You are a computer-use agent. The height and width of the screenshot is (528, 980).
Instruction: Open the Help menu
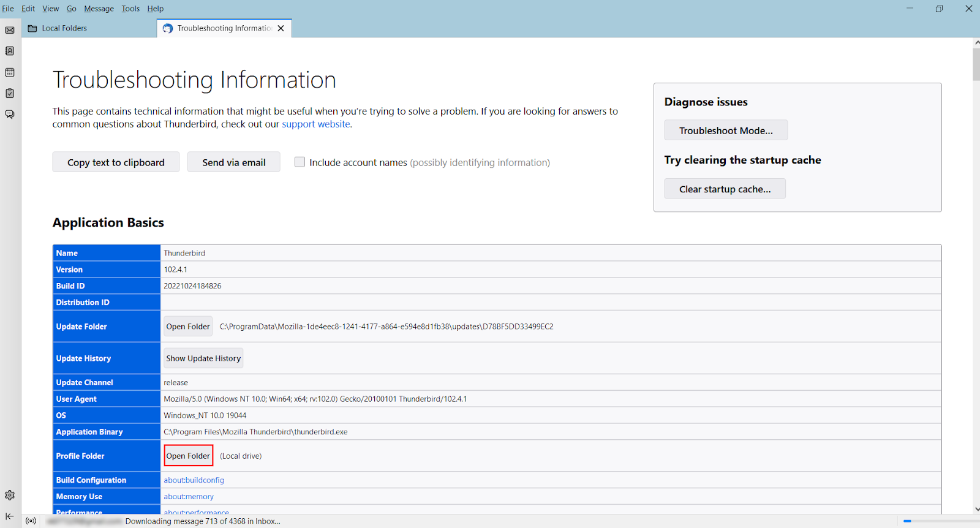(155, 9)
